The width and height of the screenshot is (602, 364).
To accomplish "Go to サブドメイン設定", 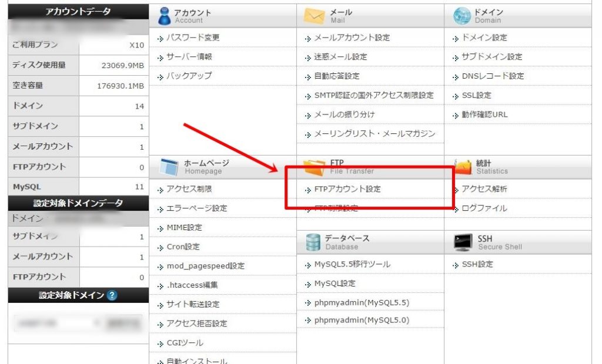I will 492,57.
